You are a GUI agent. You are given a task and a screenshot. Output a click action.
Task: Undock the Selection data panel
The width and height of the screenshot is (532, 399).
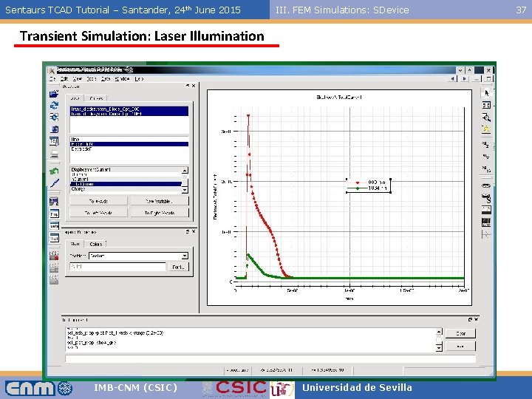(x=188, y=86)
